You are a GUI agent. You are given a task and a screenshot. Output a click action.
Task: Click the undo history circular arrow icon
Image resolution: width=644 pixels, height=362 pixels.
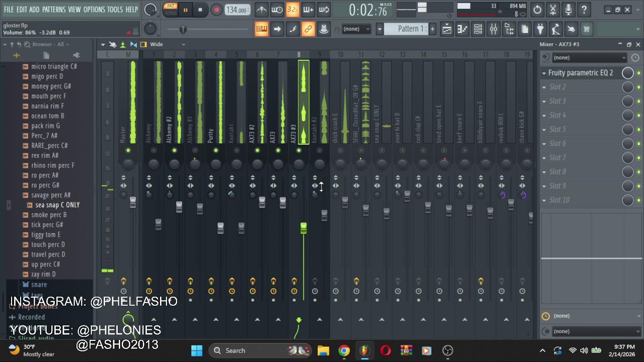(x=537, y=10)
